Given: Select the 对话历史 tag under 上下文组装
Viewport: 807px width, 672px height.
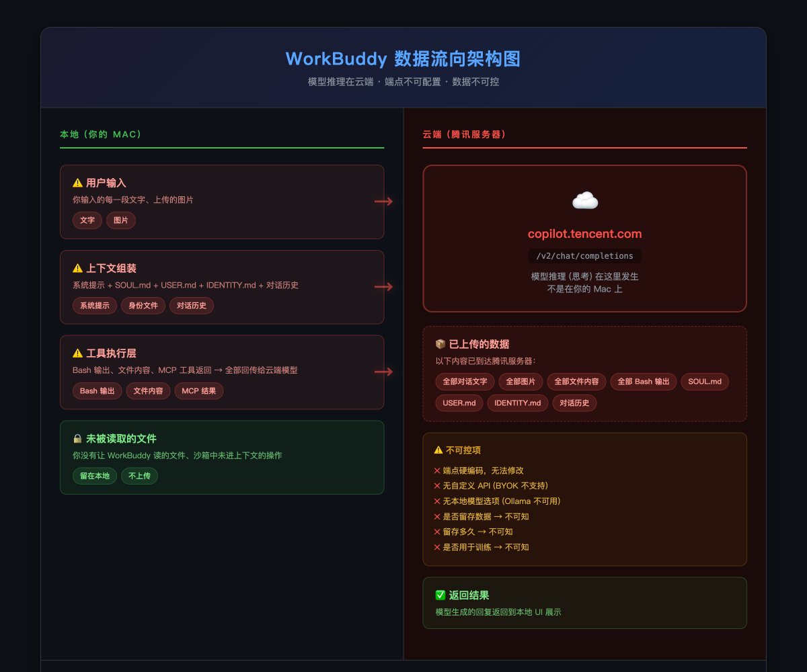Looking at the screenshot, I should (x=192, y=306).
